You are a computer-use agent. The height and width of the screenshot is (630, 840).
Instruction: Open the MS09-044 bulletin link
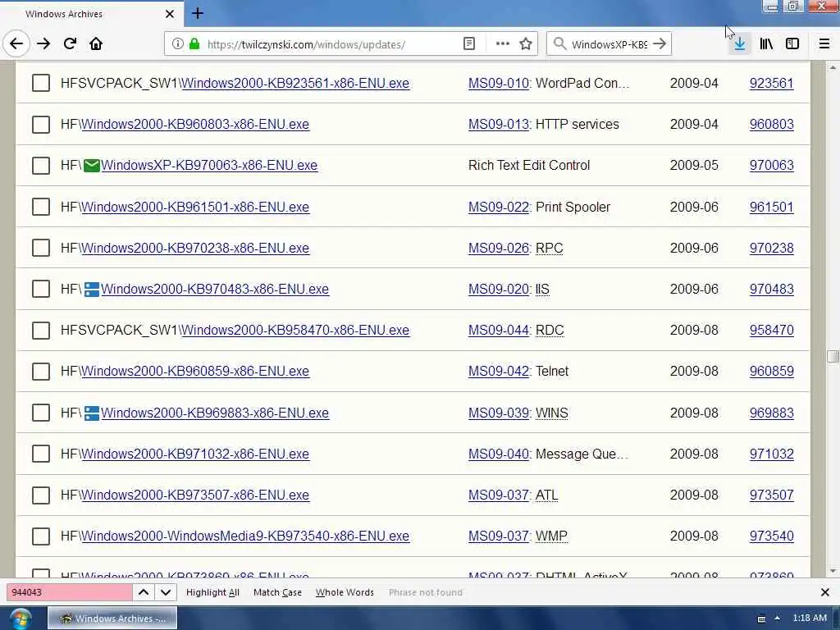tap(498, 331)
